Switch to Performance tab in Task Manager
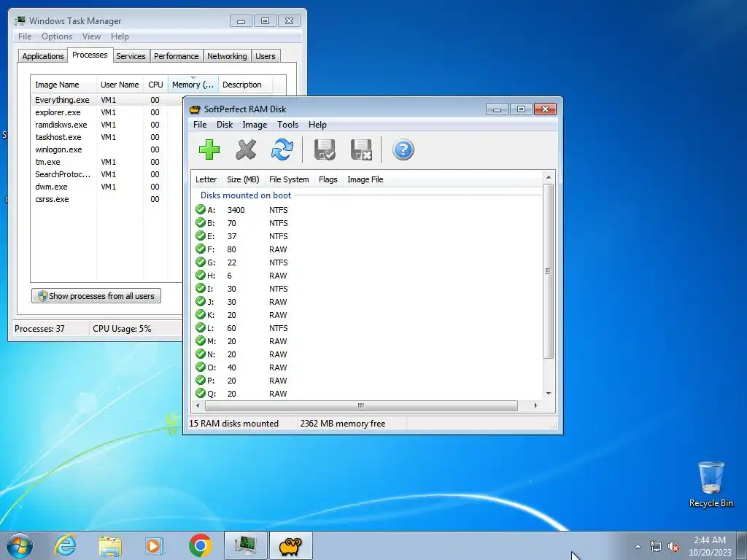Image resolution: width=747 pixels, height=560 pixels. coord(177,56)
